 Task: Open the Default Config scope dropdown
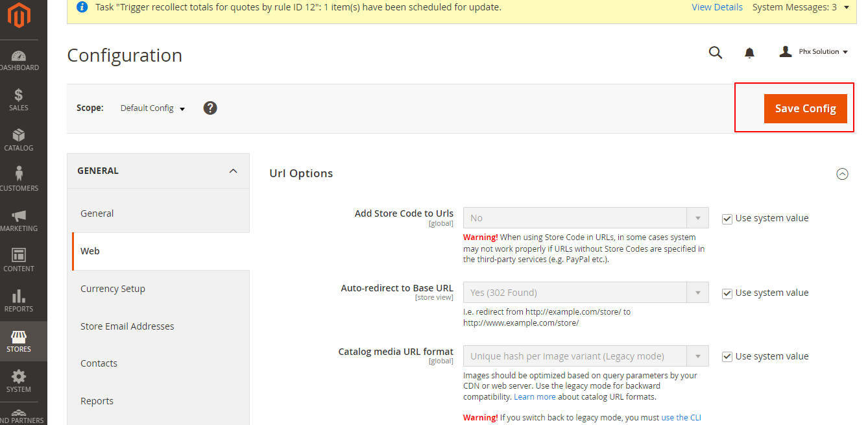point(153,108)
